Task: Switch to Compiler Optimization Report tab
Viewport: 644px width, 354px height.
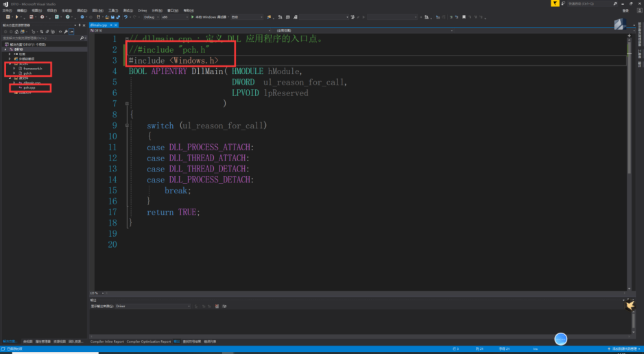Action: pyautogui.click(x=149, y=341)
